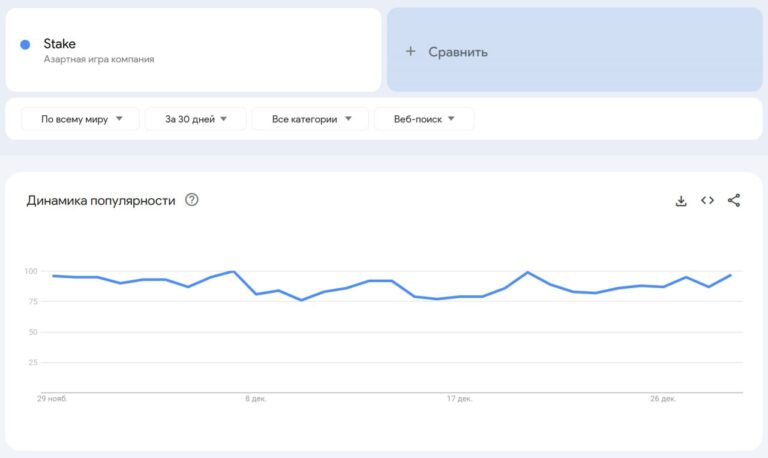This screenshot has width=768, height=458.
Task: Open help icon beside Динамика популярности
Action: point(192,200)
